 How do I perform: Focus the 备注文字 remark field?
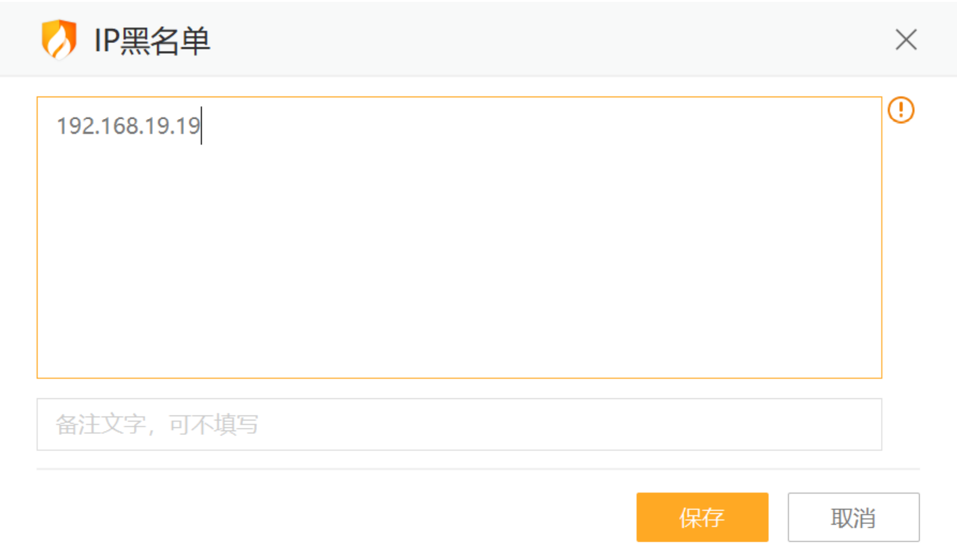pyautogui.click(x=459, y=424)
